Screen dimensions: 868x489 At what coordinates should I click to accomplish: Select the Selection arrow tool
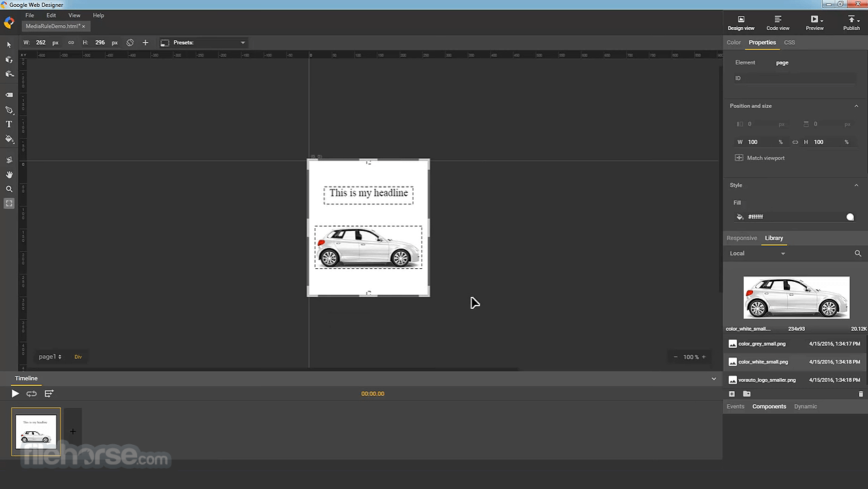[x=9, y=45]
